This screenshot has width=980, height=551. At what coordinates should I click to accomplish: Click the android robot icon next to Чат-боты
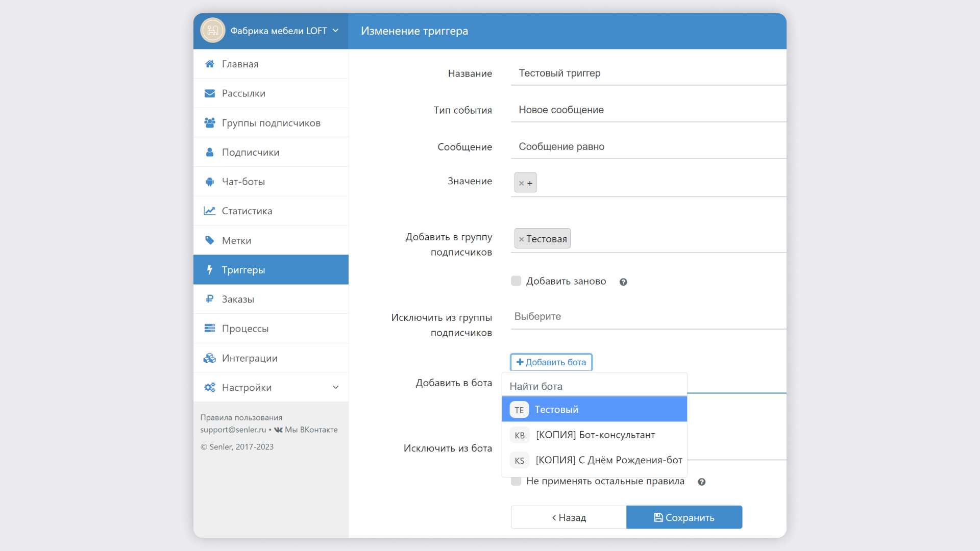pos(209,182)
